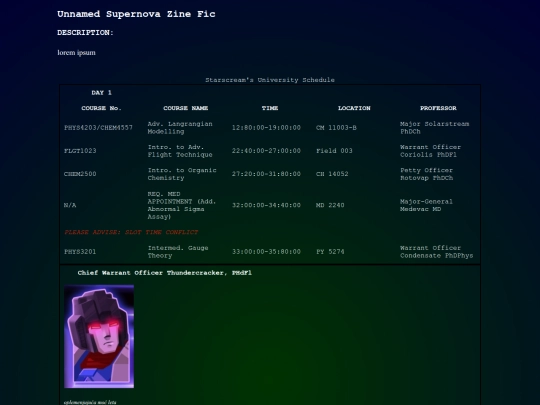Click location 'MD 2240'
Viewport: 540px width, 405px height.
pos(330,205)
